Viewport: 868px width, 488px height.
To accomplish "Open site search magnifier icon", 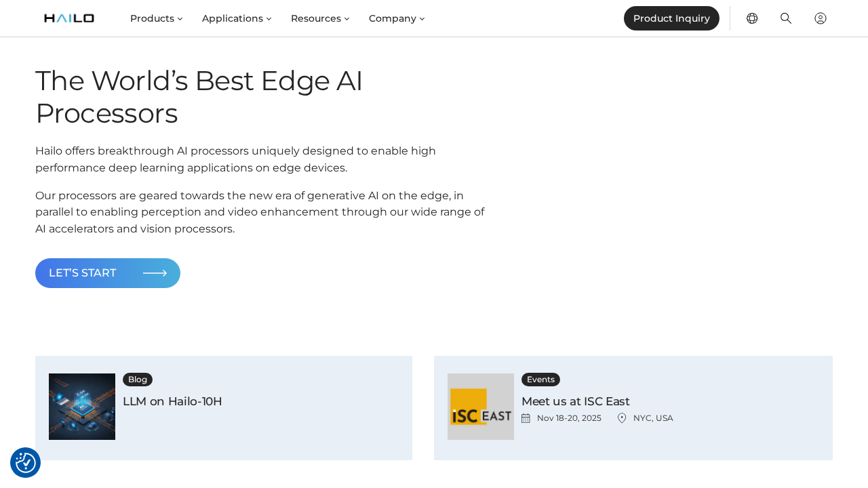I will pos(786,18).
